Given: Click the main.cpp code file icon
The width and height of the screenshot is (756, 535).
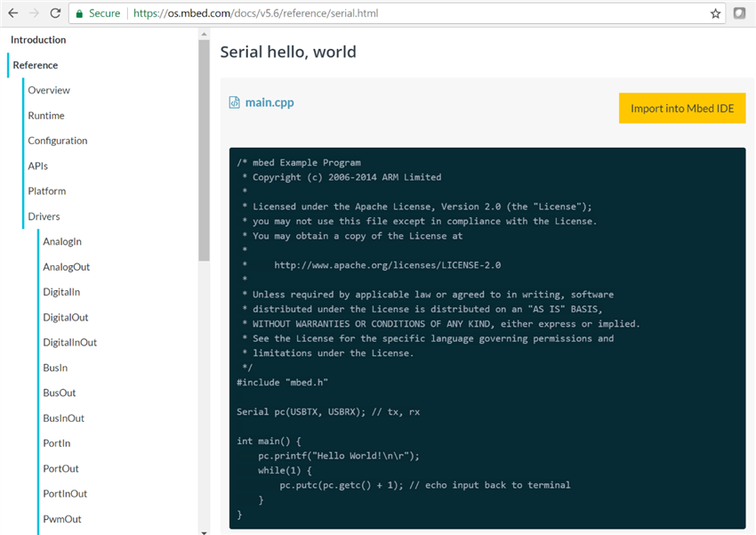Looking at the screenshot, I should [235, 102].
